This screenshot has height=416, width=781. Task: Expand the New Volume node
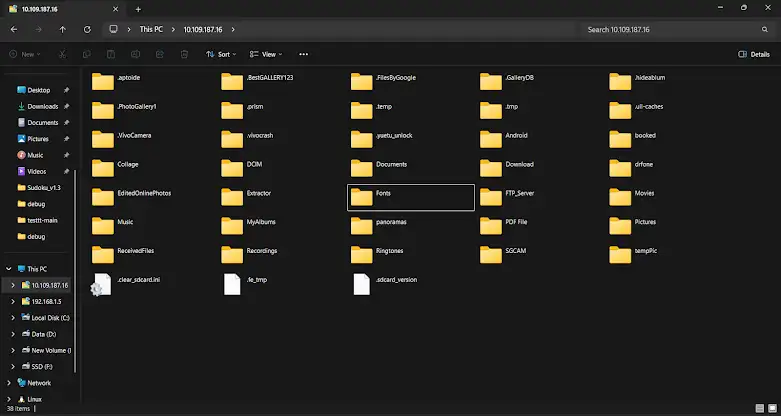(x=13, y=350)
